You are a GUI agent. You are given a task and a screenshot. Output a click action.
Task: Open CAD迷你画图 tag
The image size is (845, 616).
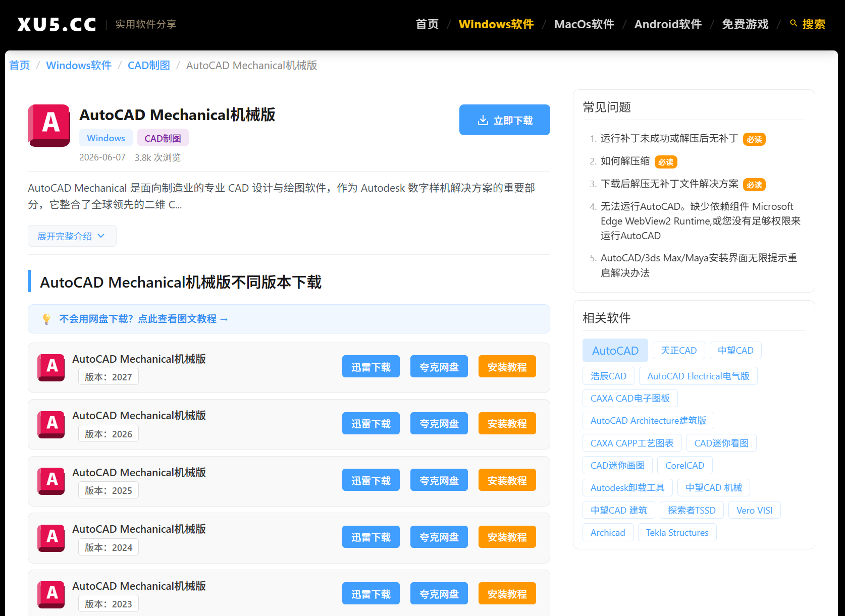(617, 465)
